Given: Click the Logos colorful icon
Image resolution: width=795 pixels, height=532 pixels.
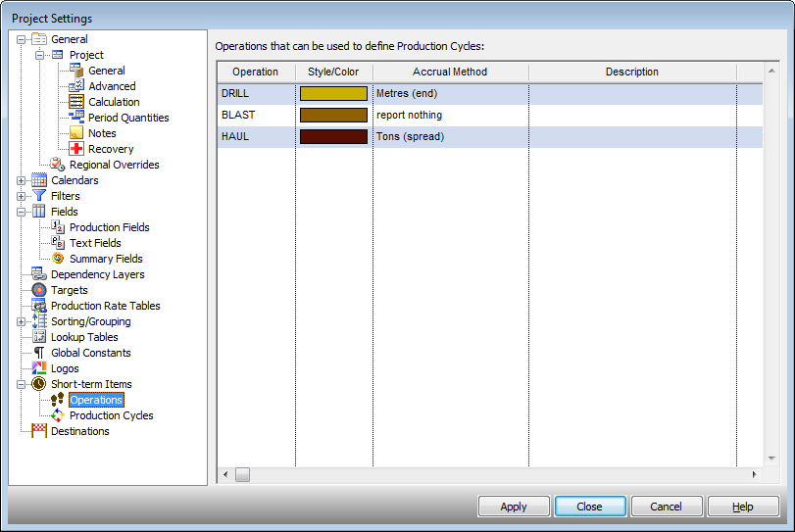Looking at the screenshot, I should click(39, 368).
